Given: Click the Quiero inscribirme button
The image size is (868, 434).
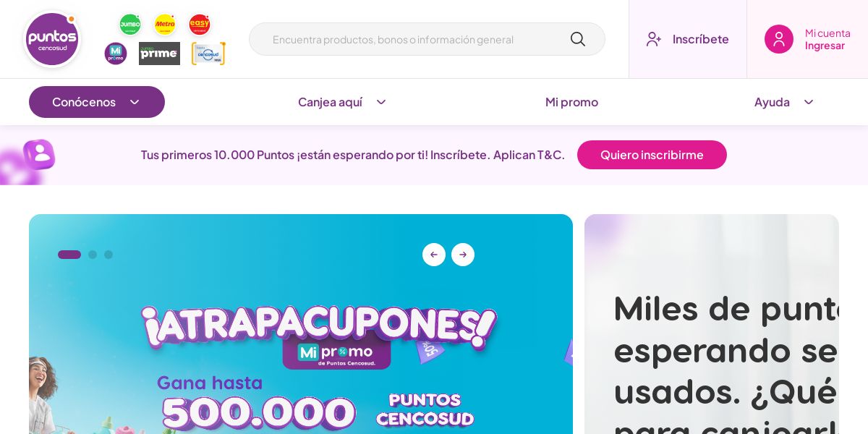Looking at the screenshot, I should [652, 155].
